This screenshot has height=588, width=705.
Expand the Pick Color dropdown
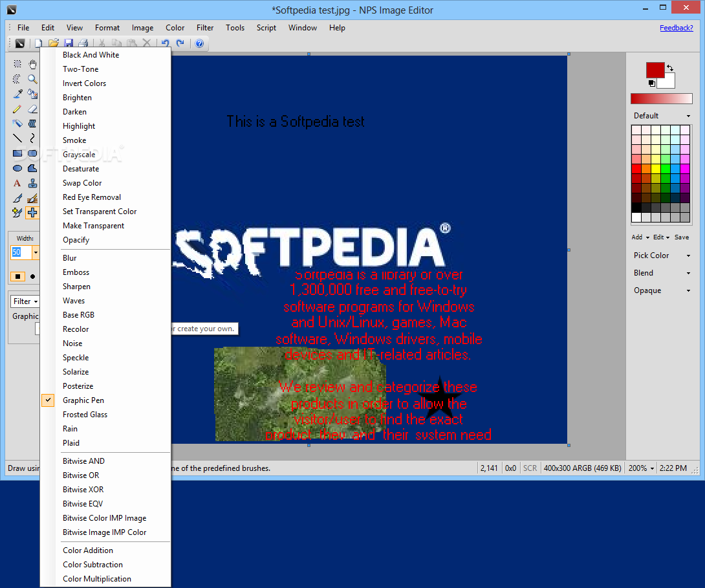click(x=662, y=256)
